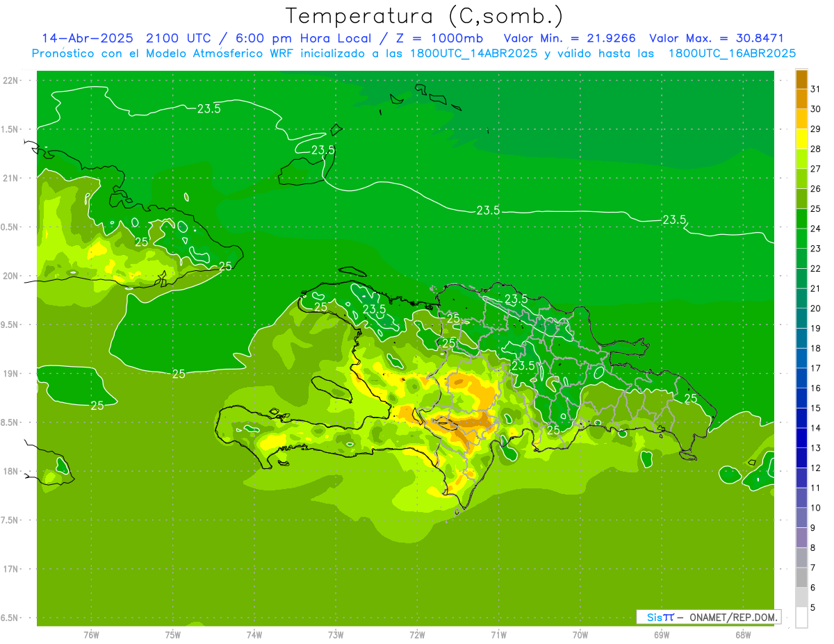Viewport: 834px width, 644px height.
Task: Click legend color band between 17 and 18
Action: coord(801,358)
